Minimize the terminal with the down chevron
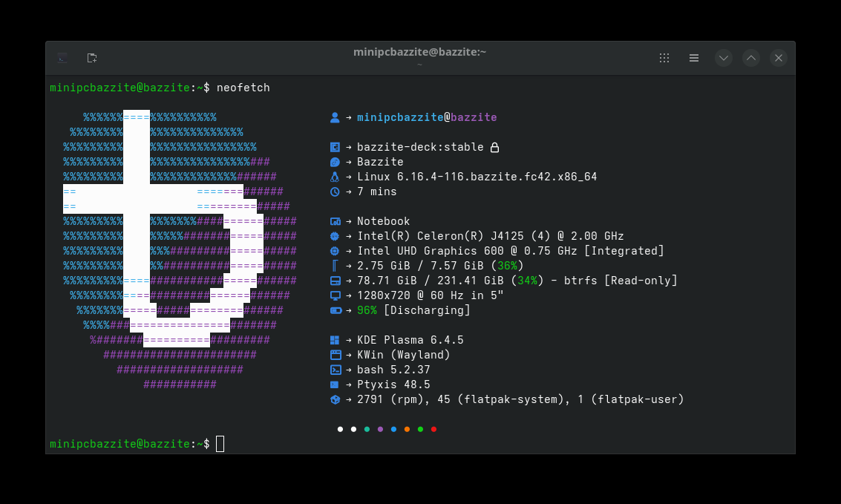The height and width of the screenshot is (504, 841). click(724, 58)
